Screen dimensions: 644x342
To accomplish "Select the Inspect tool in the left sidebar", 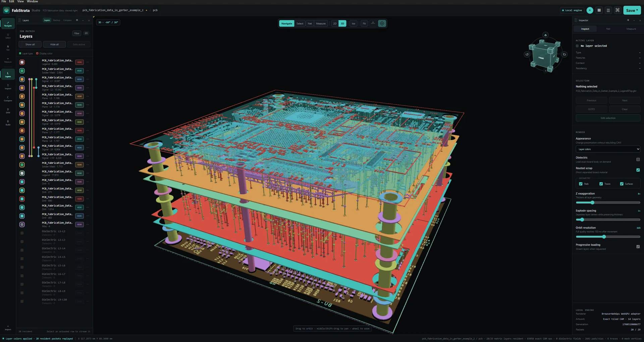I will [x=8, y=87].
